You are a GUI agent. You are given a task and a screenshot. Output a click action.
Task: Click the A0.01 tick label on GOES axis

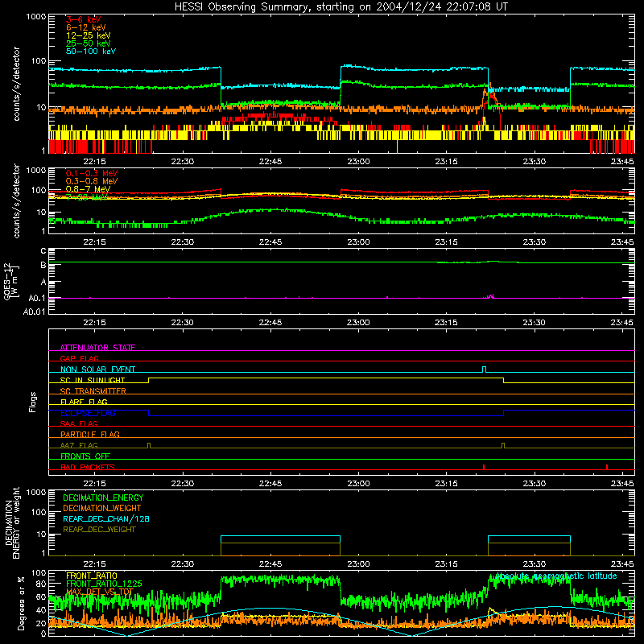[35, 312]
